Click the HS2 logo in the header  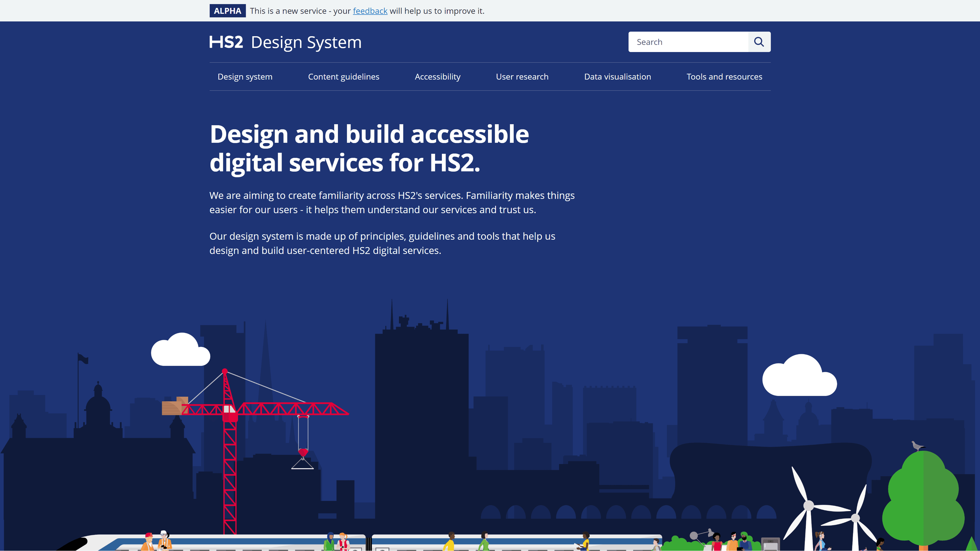point(226,42)
